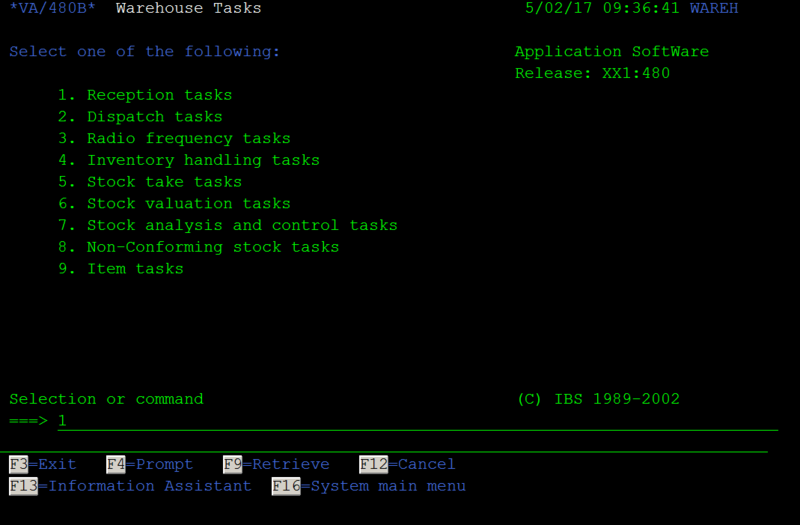Screen dimensions: 800x525
Task: Open Stock take tasks entry
Action: pos(149,182)
